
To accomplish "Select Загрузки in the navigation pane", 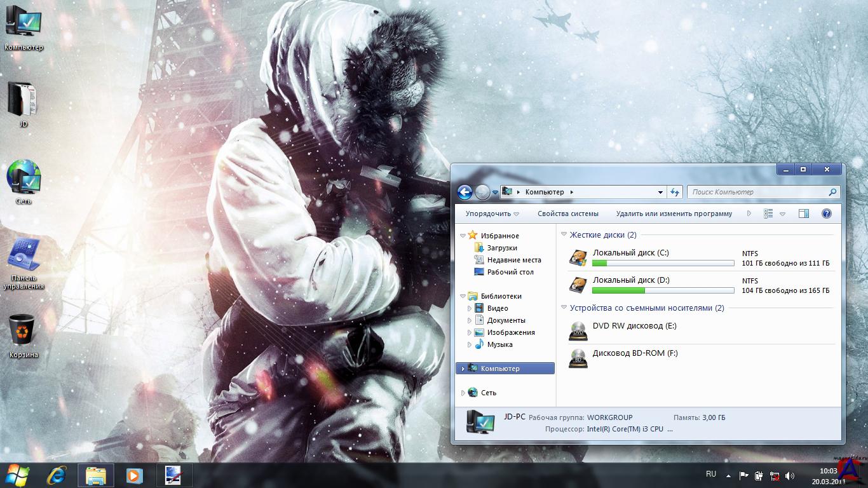I will [501, 248].
